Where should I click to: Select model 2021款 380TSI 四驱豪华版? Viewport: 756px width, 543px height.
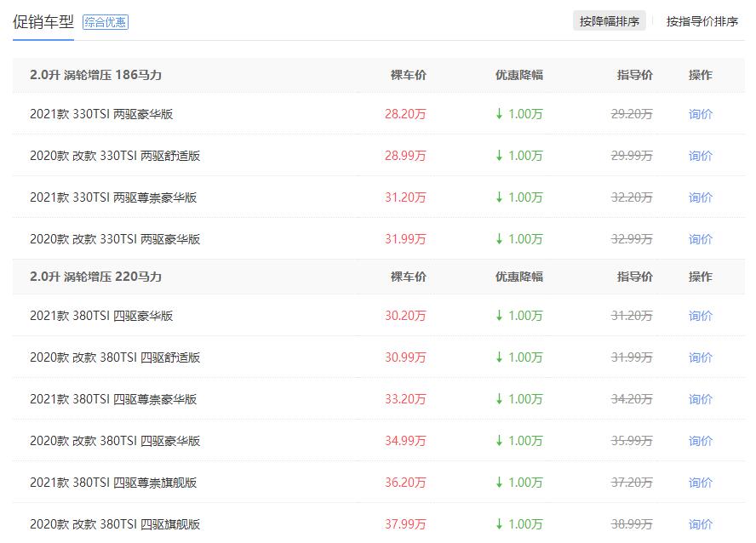coord(101,316)
